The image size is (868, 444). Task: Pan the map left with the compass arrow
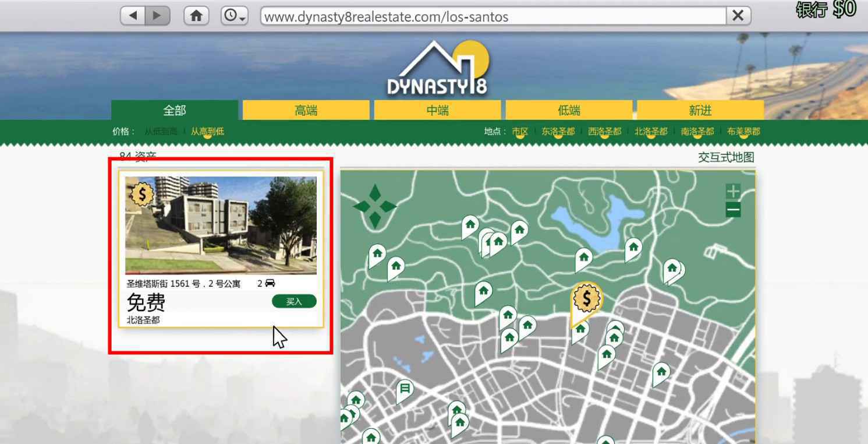coord(362,206)
